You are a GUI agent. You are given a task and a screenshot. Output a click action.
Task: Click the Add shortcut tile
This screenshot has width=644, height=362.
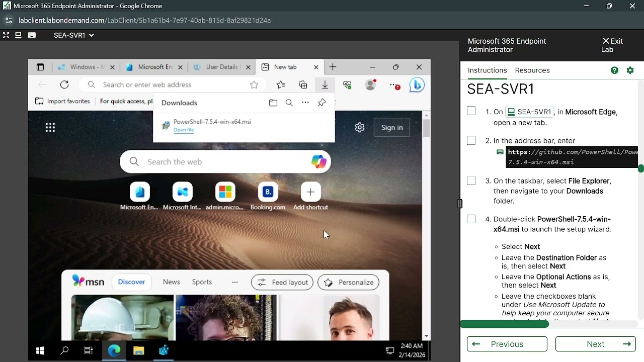310,197
